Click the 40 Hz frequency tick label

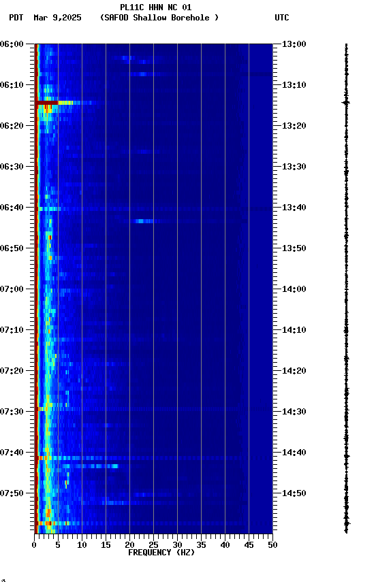[x=225, y=545]
